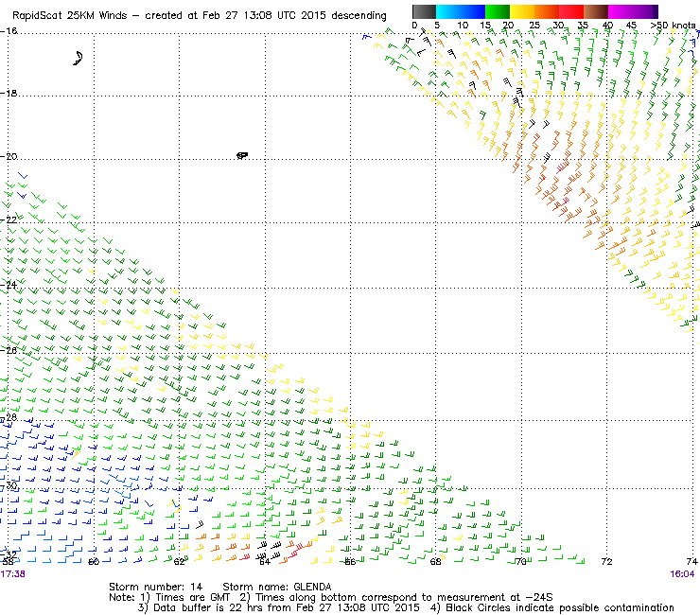
Task: Click the '10' legend scale label
Action: click(463, 25)
